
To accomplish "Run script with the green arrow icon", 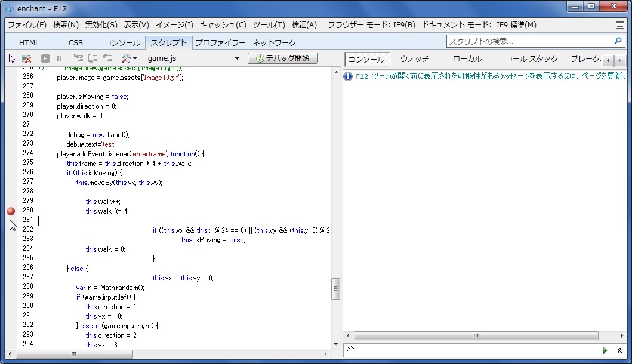I will [x=605, y=350].
